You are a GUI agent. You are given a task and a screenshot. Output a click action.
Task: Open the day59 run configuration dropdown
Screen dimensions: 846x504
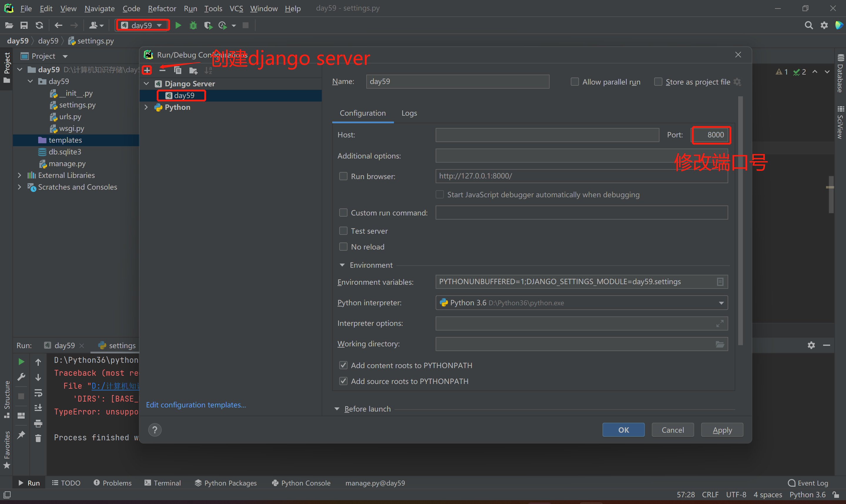pos(142,26)
